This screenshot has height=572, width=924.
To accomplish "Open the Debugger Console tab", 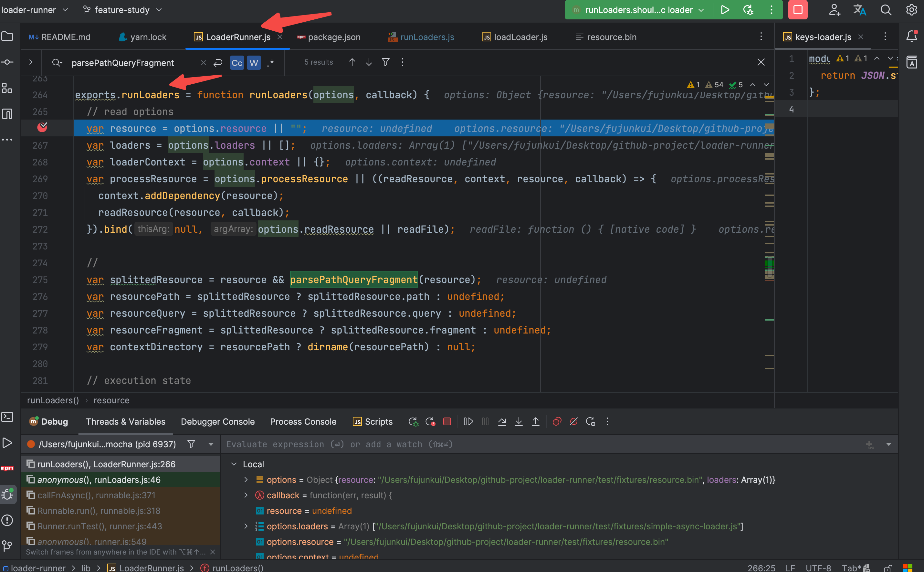I will point(217,421).
